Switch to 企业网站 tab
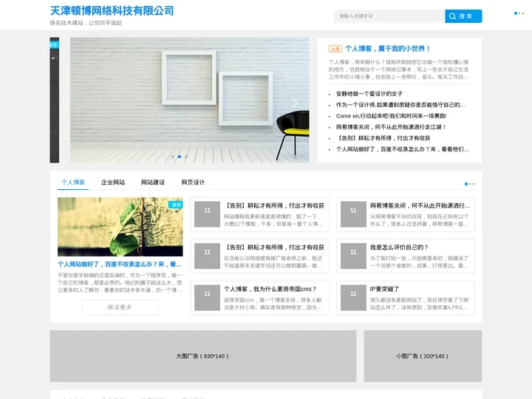The image size is (532, 399). 113,183
